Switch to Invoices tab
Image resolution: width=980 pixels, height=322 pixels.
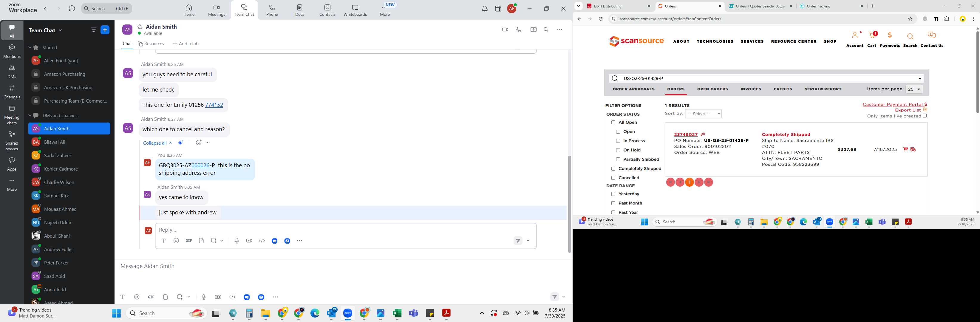(x=751, y=89)
